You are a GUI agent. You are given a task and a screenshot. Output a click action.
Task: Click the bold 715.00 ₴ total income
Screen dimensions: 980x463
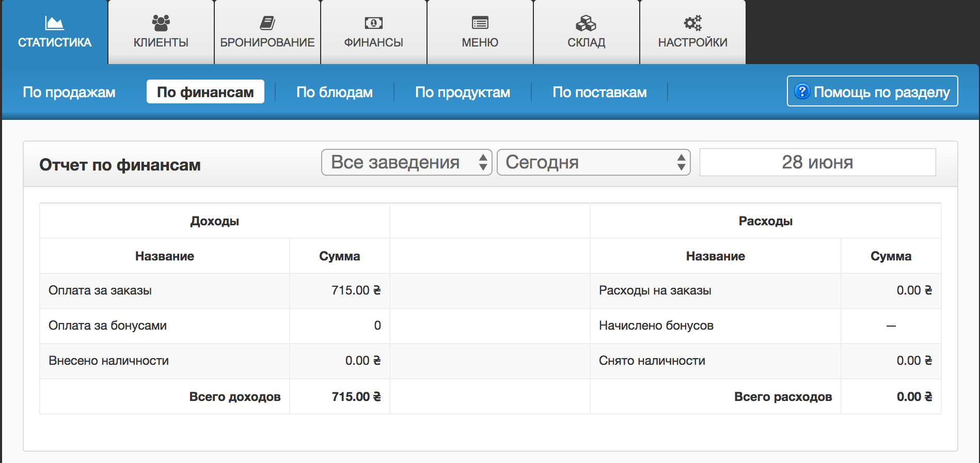click(356, 397)
